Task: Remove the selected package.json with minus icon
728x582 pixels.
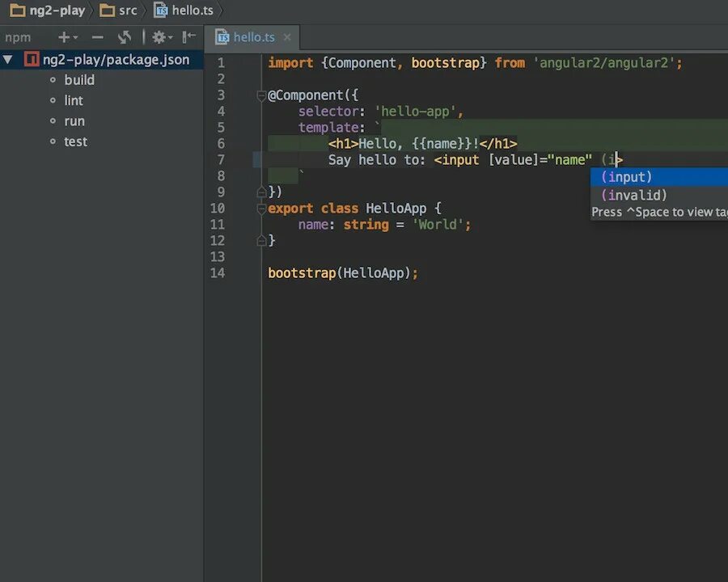Action: coord(98,37)
